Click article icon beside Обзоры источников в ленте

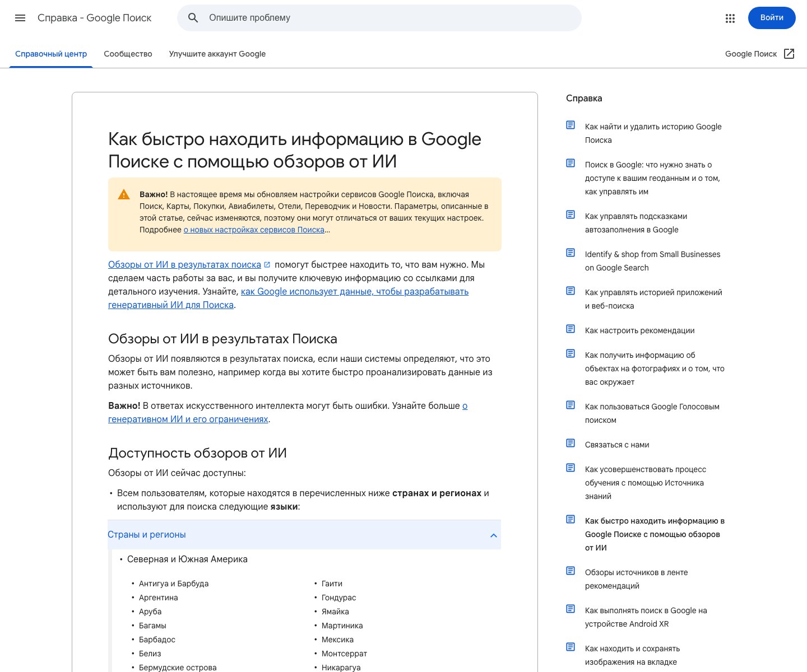pyautogui.click(x=571, y=571)
